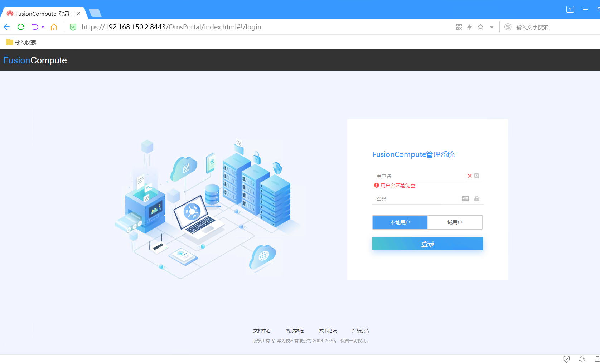Reload the page with the green refresh icon
The height and width of the screenshot is (364, 600).
[x=21, y=27]
